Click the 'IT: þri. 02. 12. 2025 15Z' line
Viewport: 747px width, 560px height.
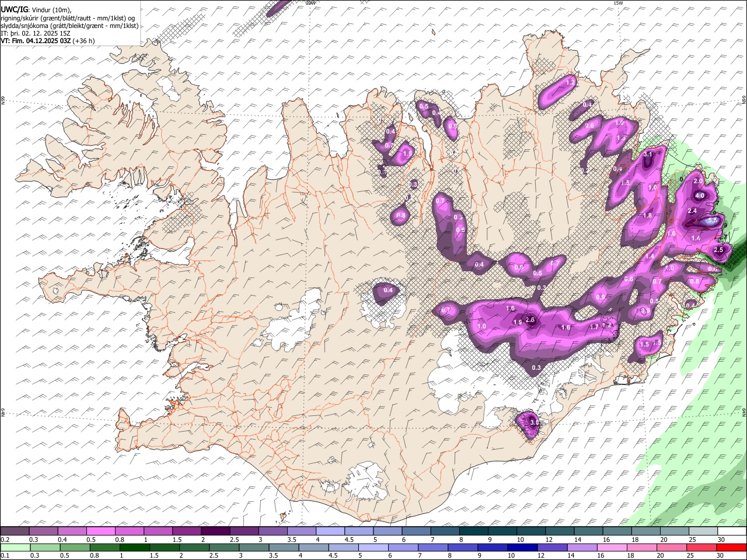coord(36,33)
